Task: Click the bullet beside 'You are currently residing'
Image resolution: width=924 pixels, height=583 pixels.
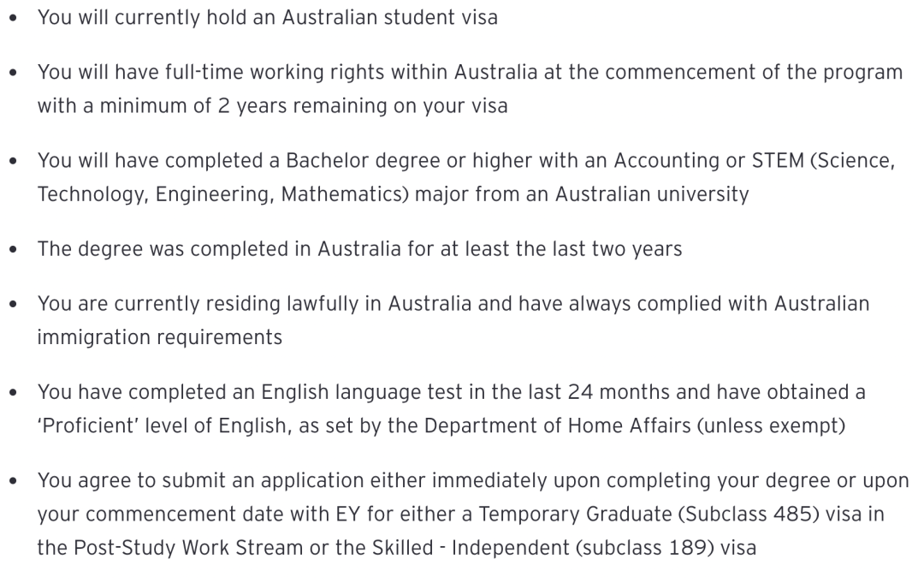Action: coord(13,305)
